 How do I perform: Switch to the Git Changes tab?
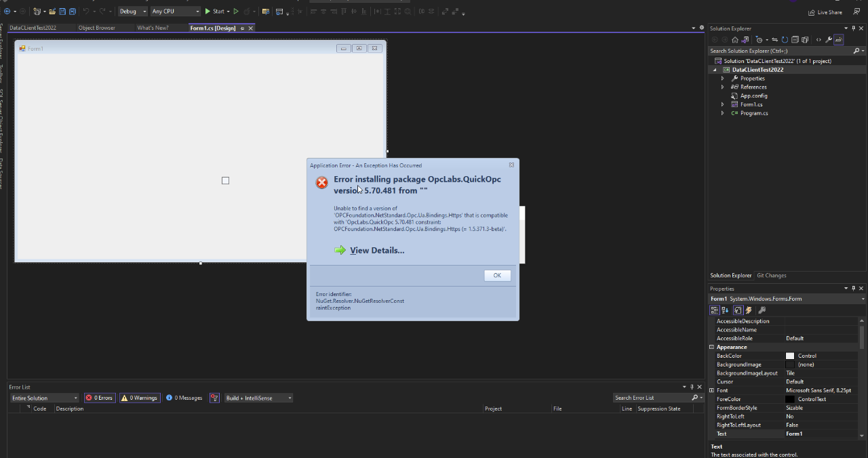tap(772, 276)
